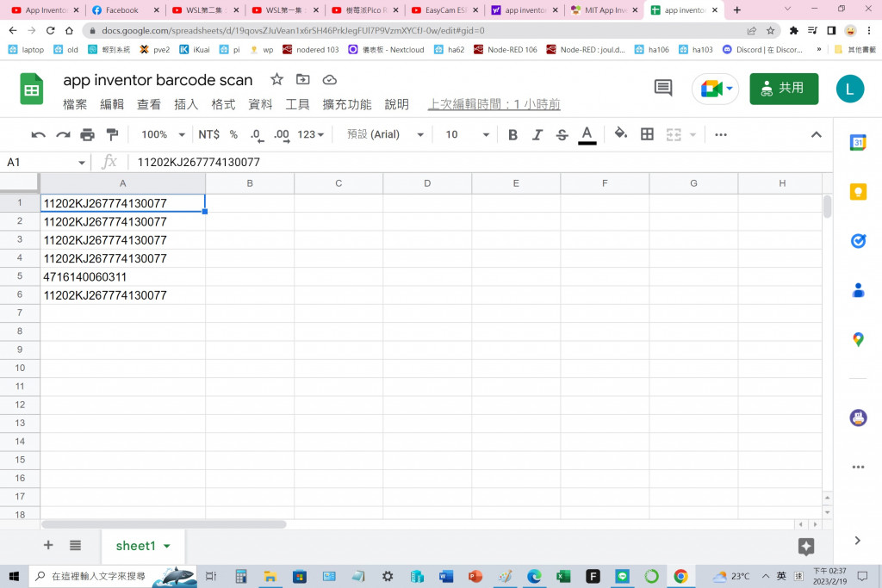Star the spreadsheet document

(276, 80)
